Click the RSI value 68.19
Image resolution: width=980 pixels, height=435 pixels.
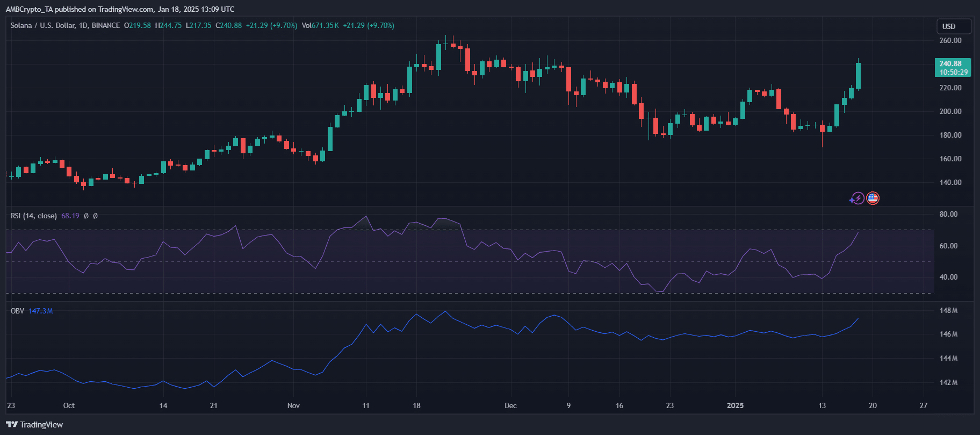pos(70,216)
